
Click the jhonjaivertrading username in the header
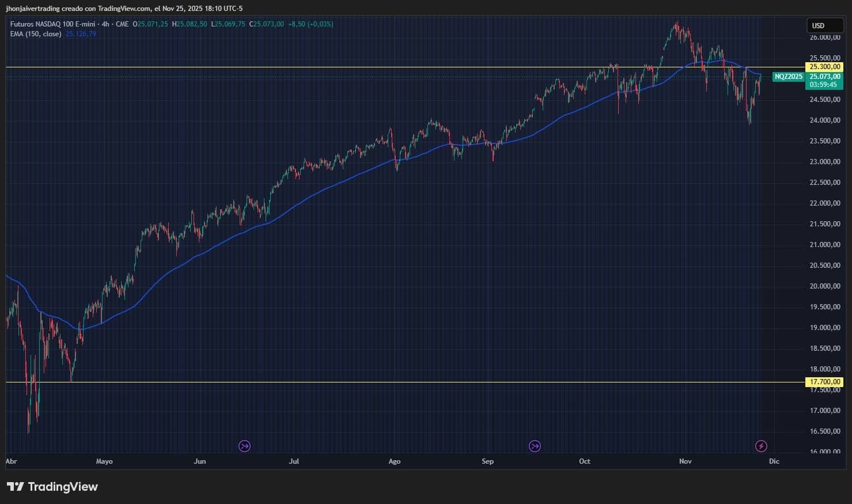click(33, 9)
